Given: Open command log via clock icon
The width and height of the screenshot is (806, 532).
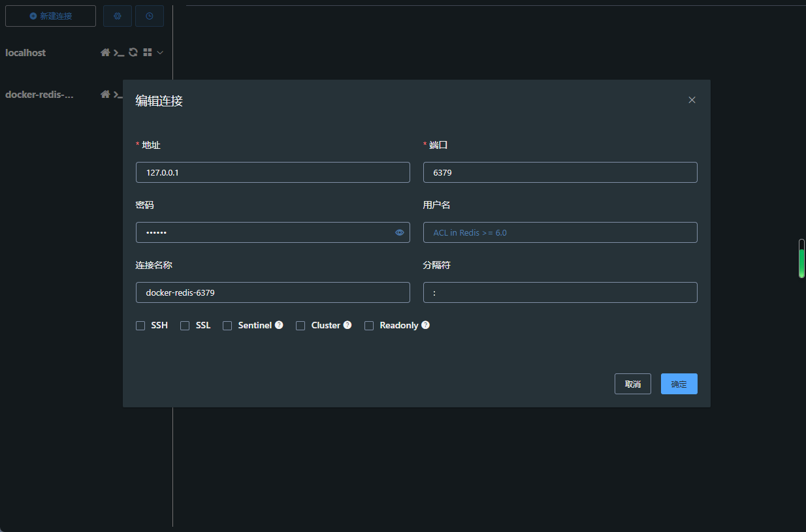Looking at the screenshot, I should point(150,16).
